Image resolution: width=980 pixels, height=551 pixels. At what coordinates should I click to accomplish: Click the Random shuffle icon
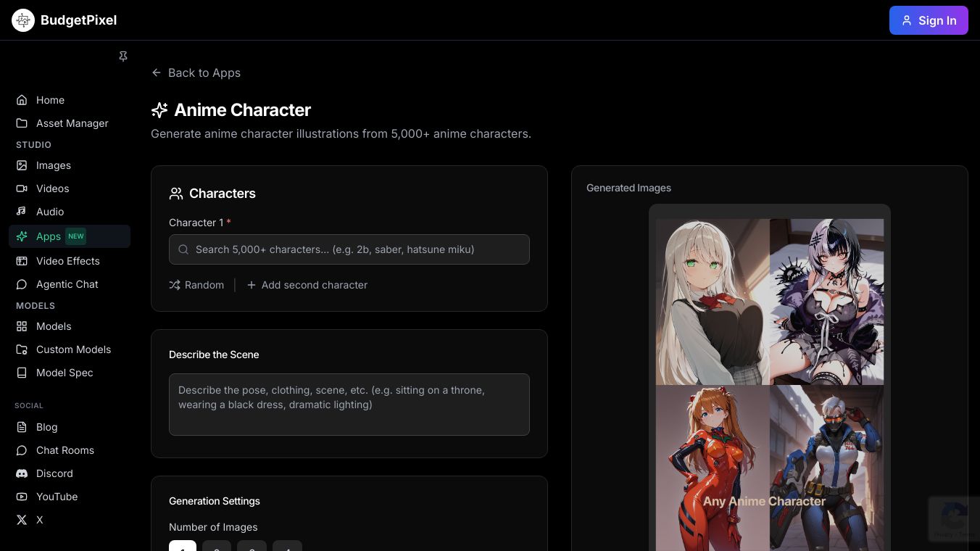pos(175,285)
